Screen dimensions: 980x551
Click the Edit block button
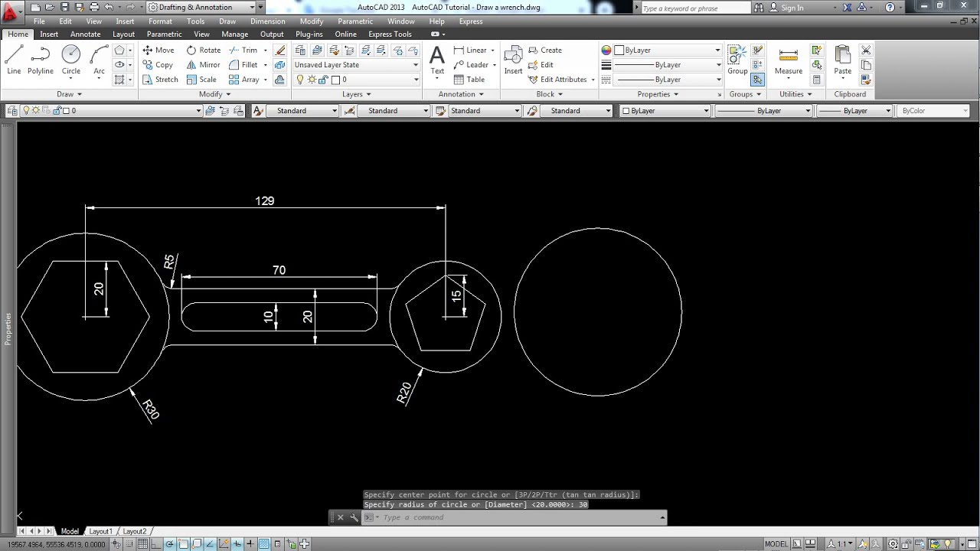[x=541, y=65]
